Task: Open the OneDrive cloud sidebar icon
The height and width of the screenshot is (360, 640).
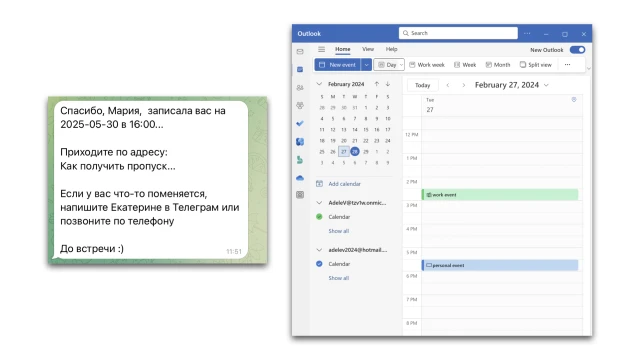Action: (x=300, y=178)
